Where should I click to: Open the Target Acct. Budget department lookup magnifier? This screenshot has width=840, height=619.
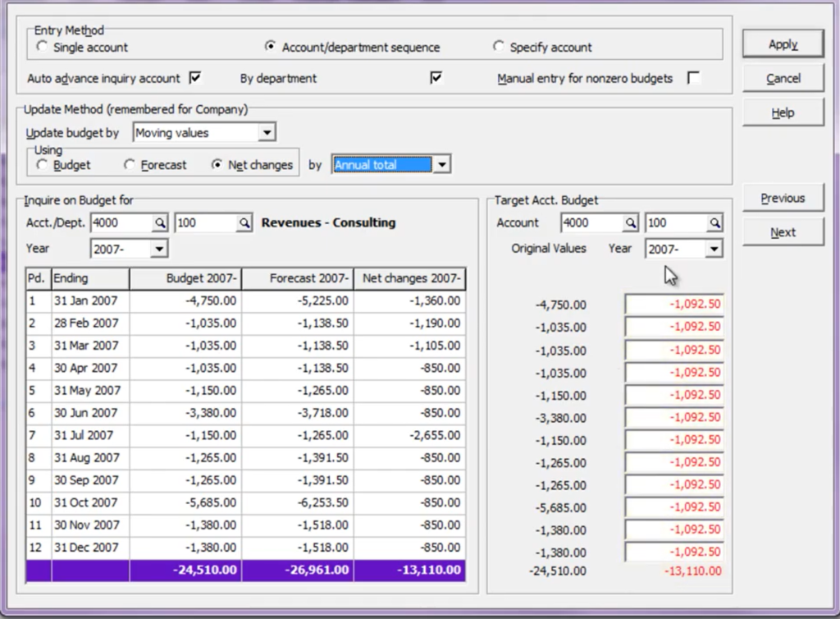click(x=715, y=223)
